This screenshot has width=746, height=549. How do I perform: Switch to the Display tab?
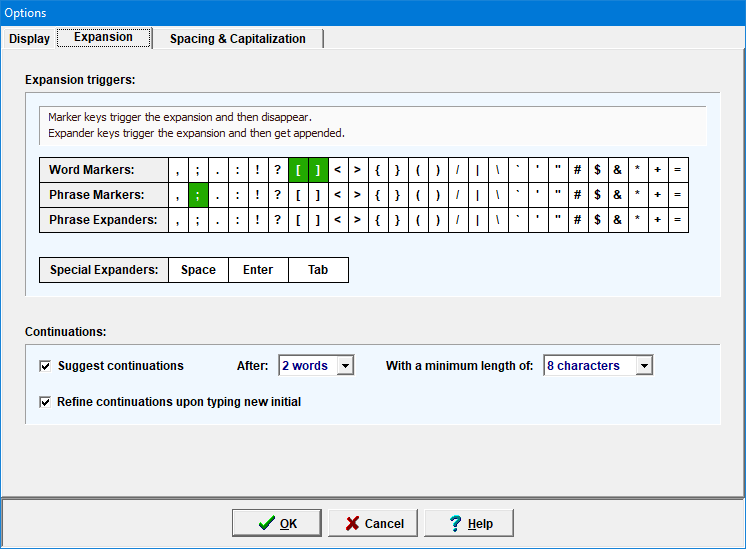(29, 39)
